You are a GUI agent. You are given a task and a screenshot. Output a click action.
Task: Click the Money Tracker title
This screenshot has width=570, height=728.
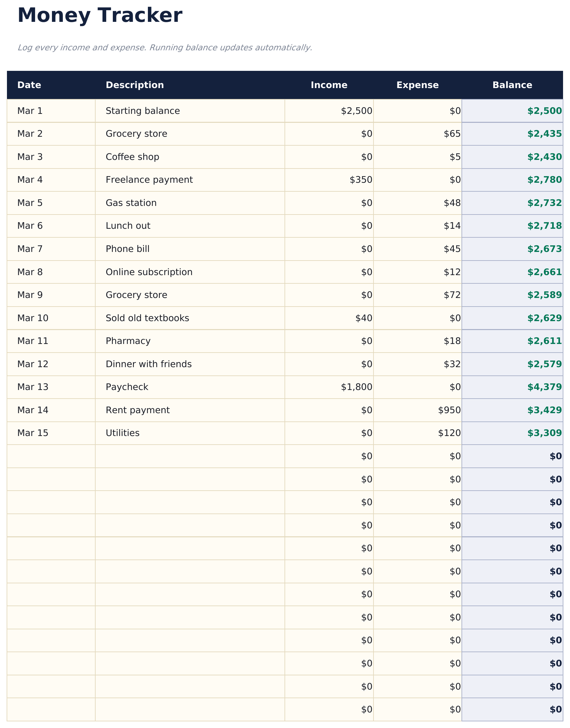click(x=100, y=15)
